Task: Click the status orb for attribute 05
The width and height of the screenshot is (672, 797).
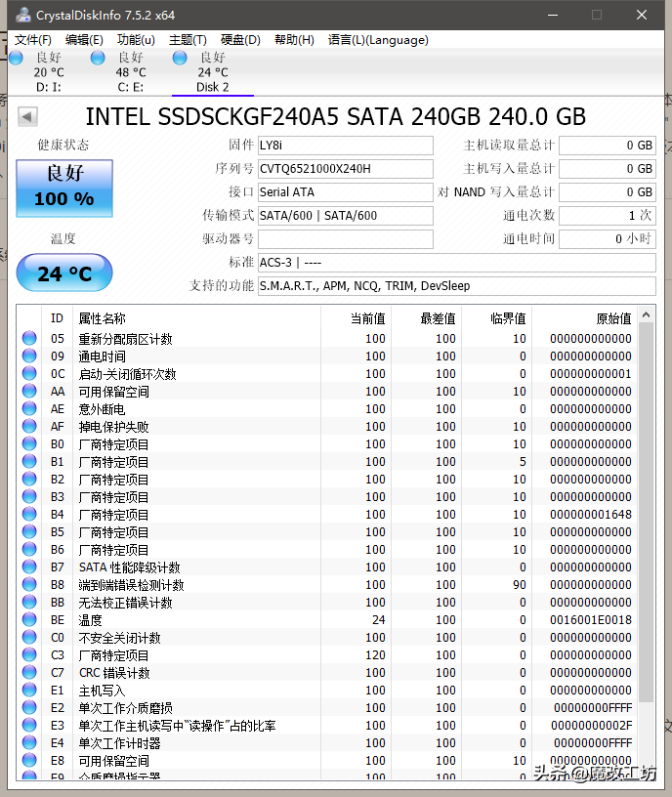Action: point(29,338)
